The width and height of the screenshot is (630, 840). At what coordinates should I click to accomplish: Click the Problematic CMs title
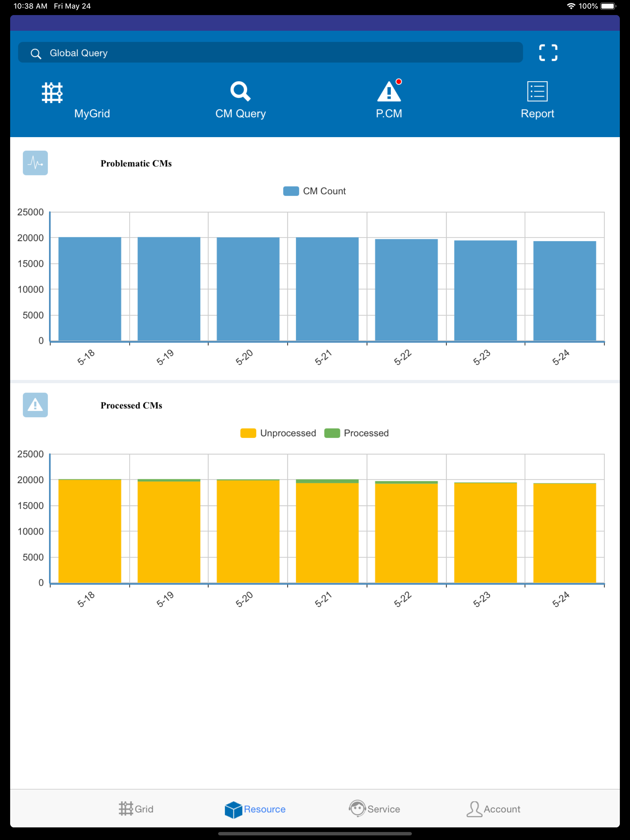pos(136,163)
